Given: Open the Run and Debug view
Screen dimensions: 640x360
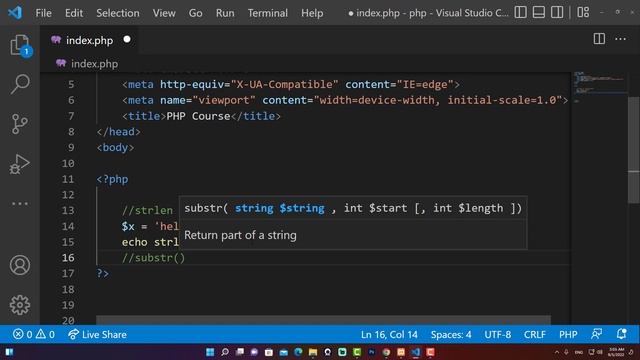Looking at the screenshot, I should pos(20,164).
